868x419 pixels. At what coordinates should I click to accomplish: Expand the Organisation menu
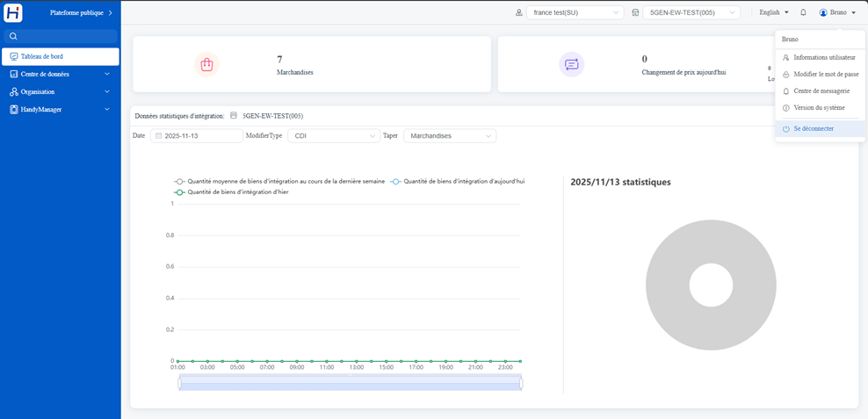[x=60, y=92]
